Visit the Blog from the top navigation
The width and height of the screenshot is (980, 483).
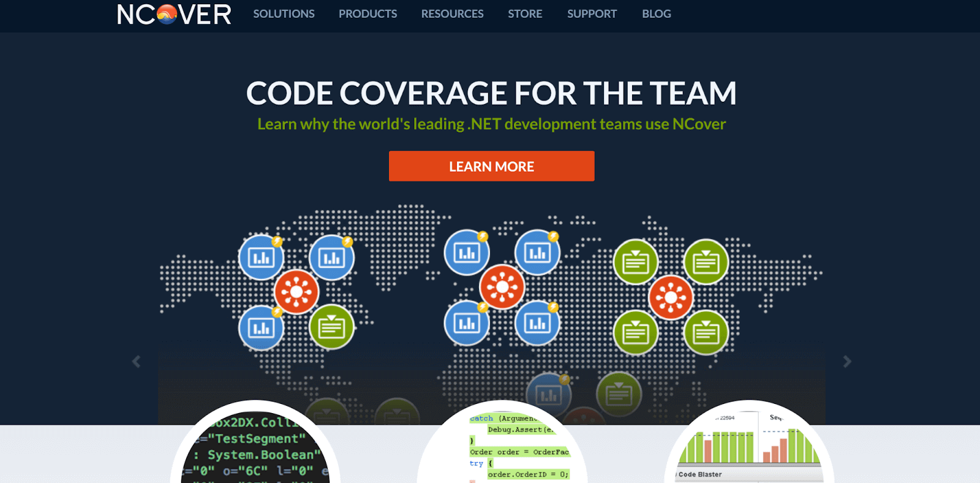click(x=657, y=13)
